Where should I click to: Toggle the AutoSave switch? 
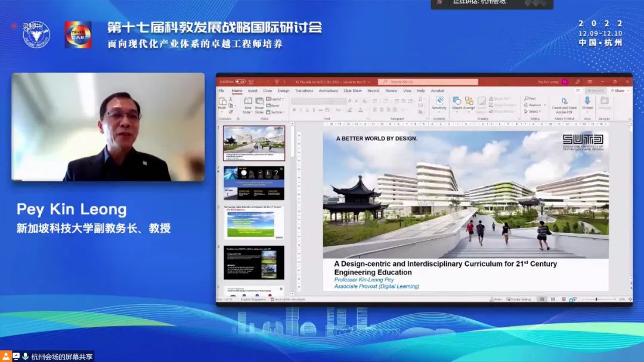[240, 82]
